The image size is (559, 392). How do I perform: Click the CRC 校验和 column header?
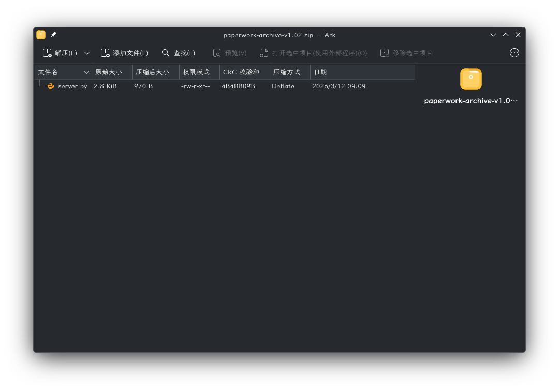click(x=244, y=72)
